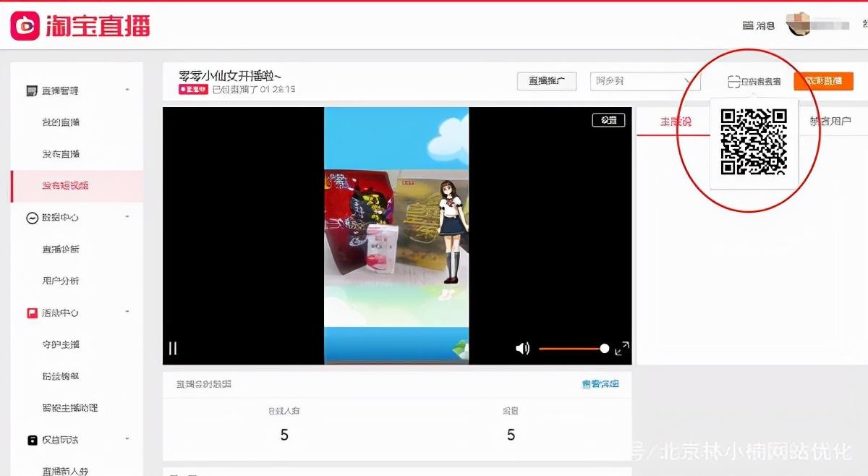Image resolution: width=868 pixels, height=476 pixels.
Task: Open 用户分析 from the sidebar
Action: (61, 281)
